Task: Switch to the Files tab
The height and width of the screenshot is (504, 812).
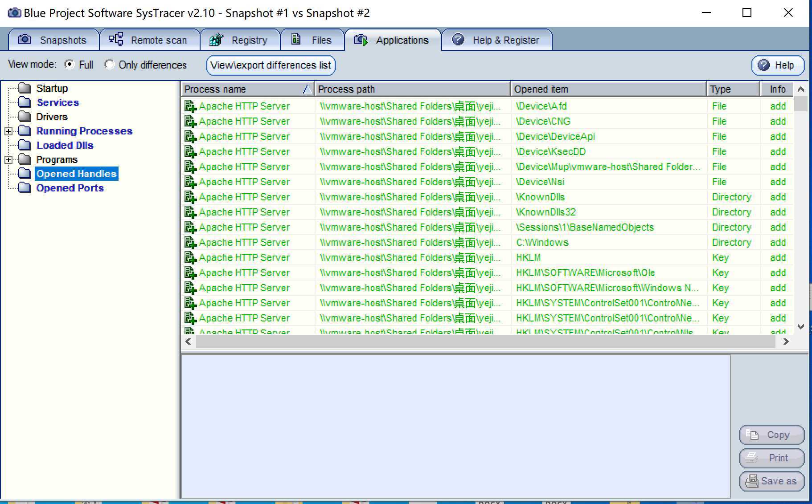Action: (312, 40)
